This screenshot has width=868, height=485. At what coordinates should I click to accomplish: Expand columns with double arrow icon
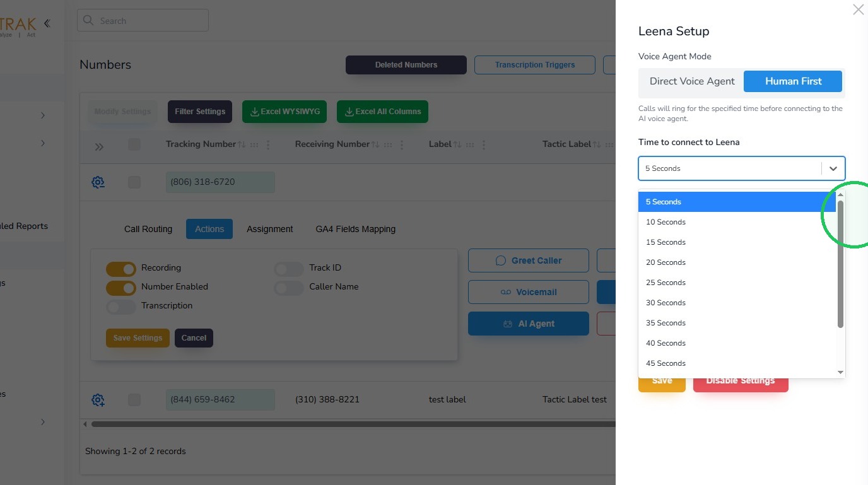point(99,146)
